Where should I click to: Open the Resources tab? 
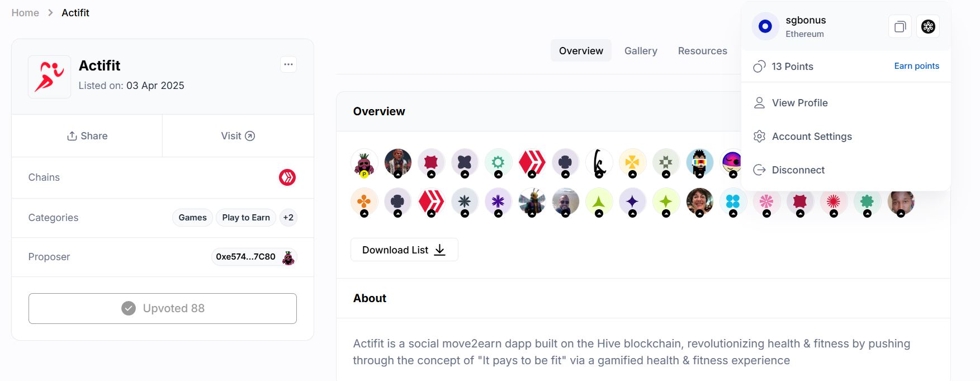coord(703,51)
